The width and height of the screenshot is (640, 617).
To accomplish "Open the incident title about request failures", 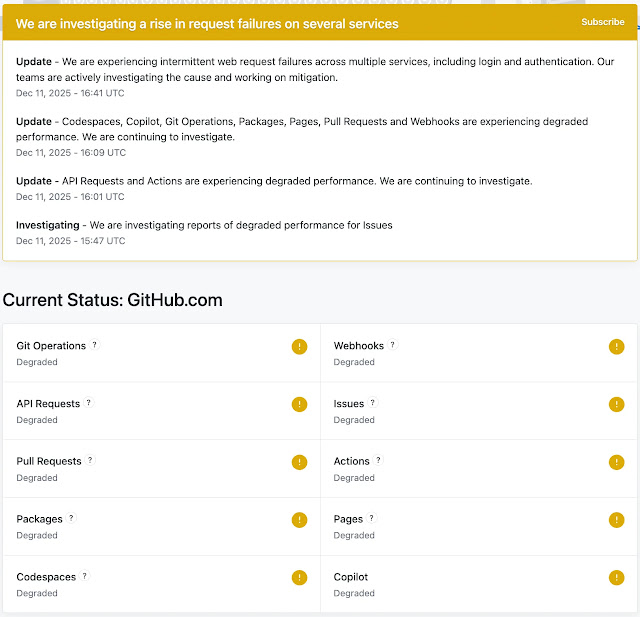I will point(207,24).
